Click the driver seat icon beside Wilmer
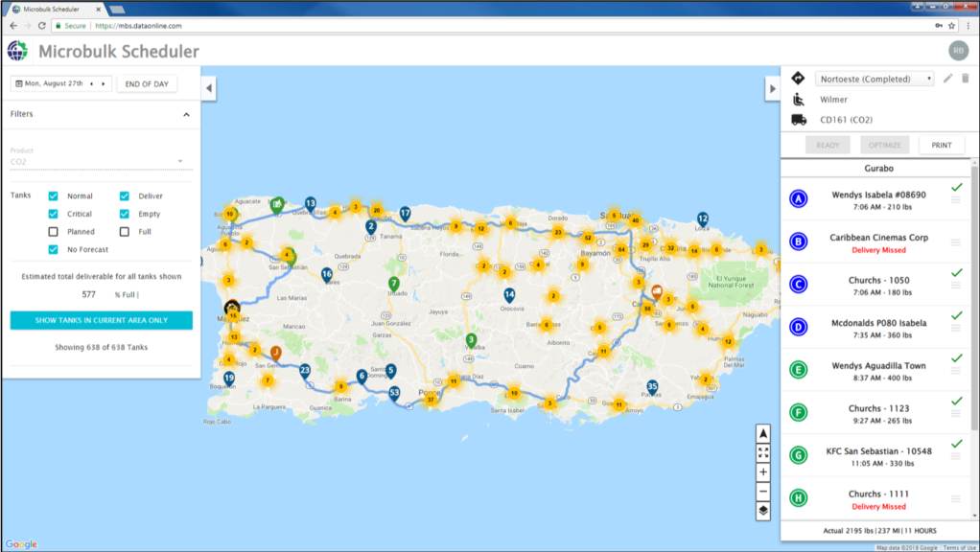 (798, 100)
